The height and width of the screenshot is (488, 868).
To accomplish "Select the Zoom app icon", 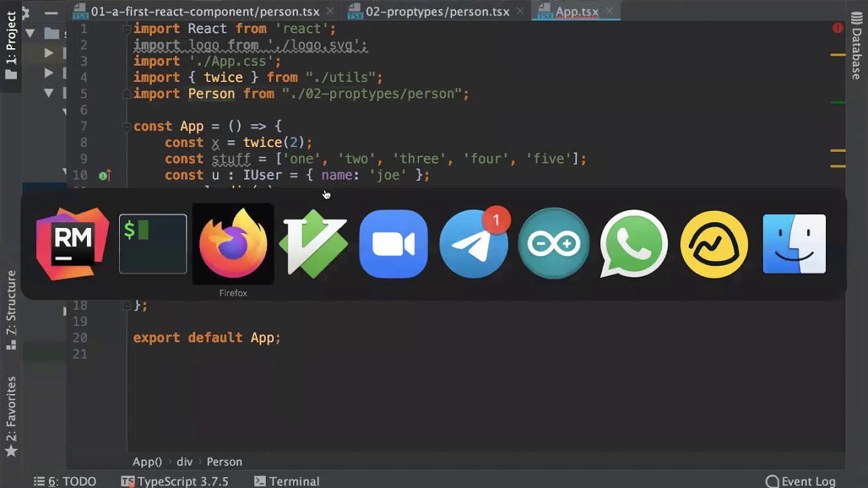I will click(393, 244).
